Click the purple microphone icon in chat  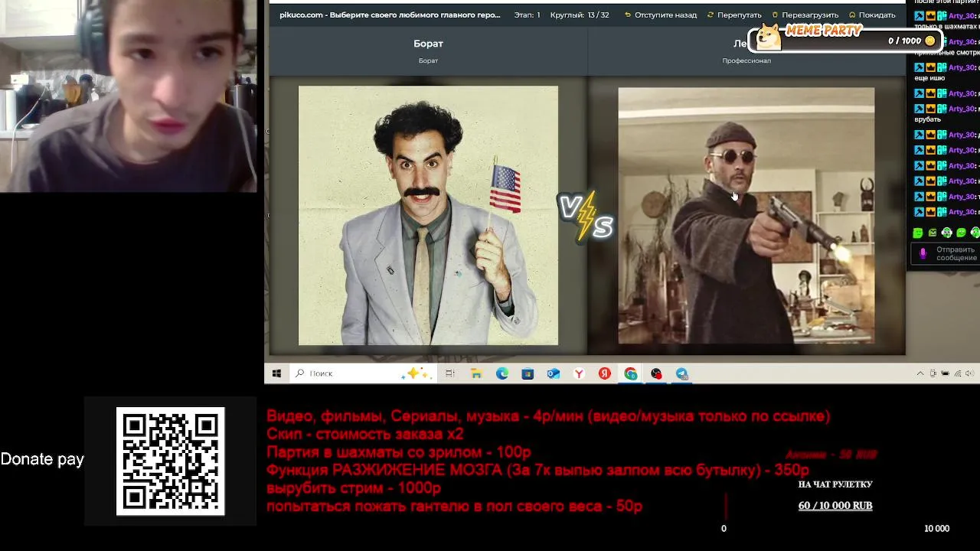923,253
